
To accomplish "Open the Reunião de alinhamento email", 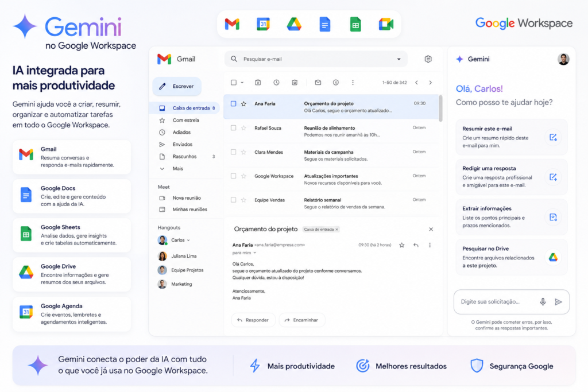I will tap(331, 131).
